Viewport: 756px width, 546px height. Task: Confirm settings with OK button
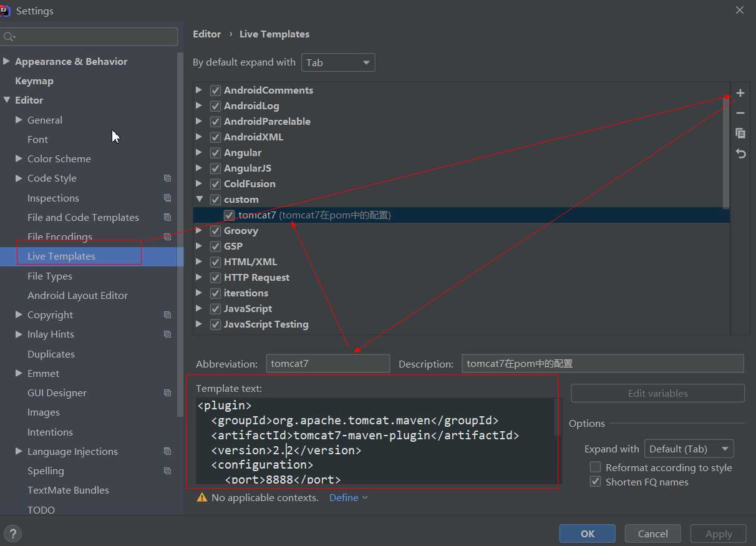tap(588, 534)
